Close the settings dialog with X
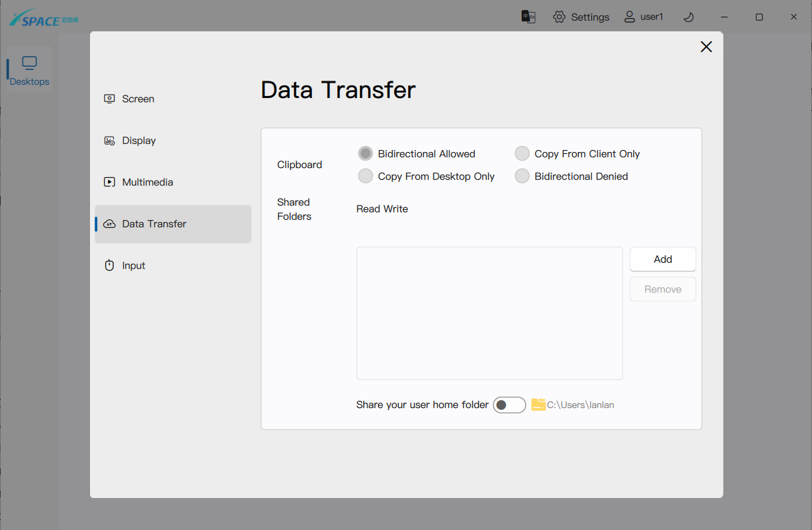 [706, 47]
